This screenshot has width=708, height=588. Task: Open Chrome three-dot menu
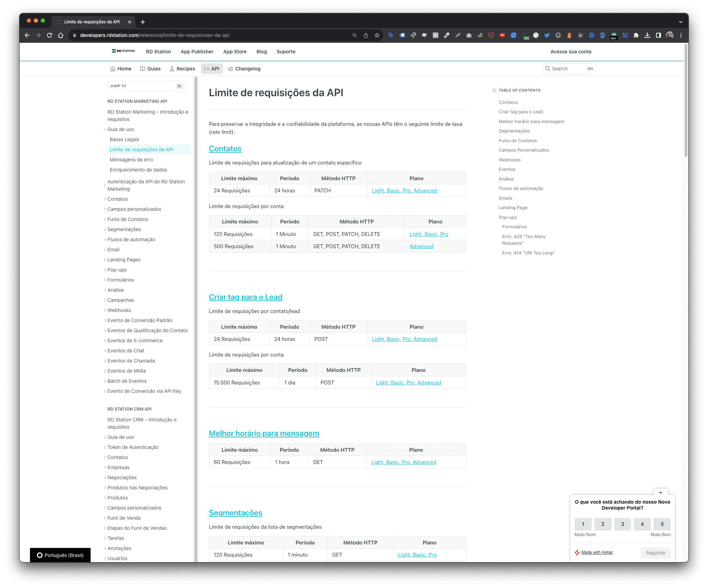tap(681, 35)
